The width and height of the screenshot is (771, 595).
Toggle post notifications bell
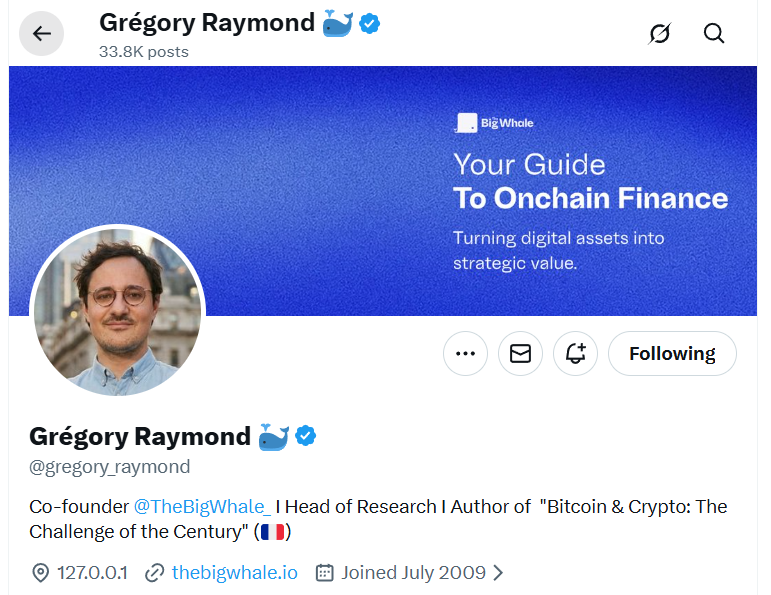(x=575, y=353)
